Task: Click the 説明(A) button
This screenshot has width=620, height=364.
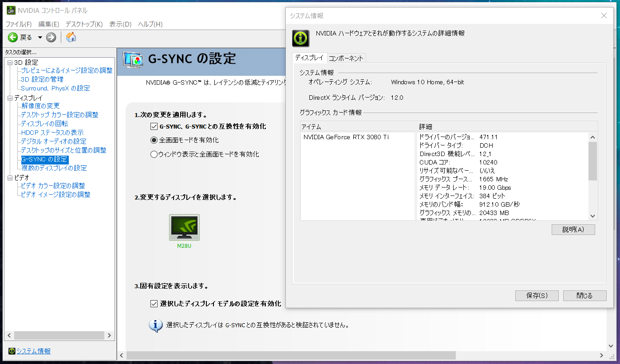Action: pyautogui.click(x=573, y=230)
